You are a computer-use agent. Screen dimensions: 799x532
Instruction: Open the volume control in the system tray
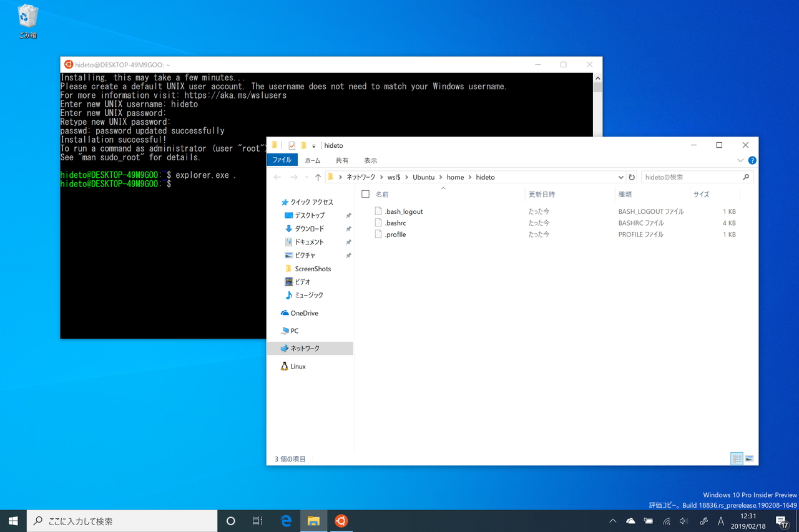(683, 520)
